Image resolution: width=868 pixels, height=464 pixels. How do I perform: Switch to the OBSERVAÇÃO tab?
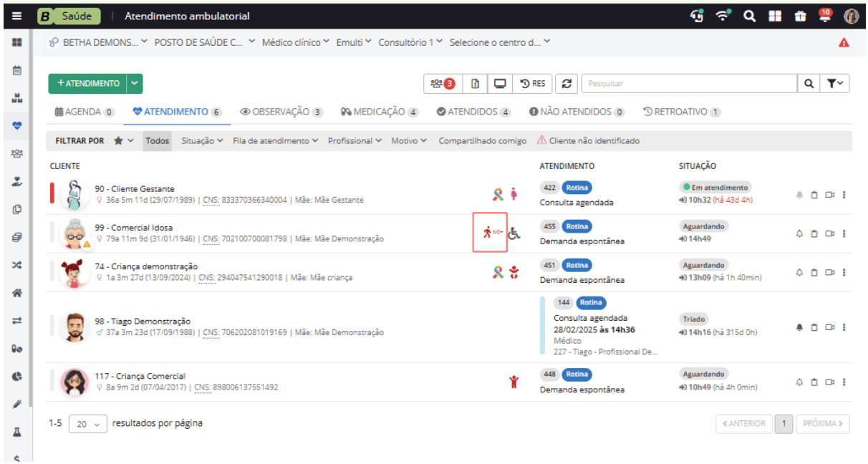point(281,112)
